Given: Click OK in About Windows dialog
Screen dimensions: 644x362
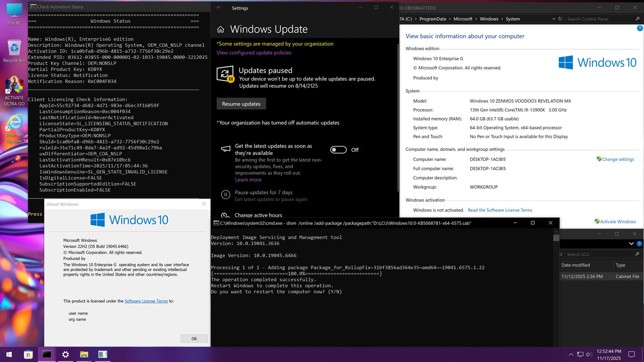Looking at the screenshot, I should [x=194, y=339].
